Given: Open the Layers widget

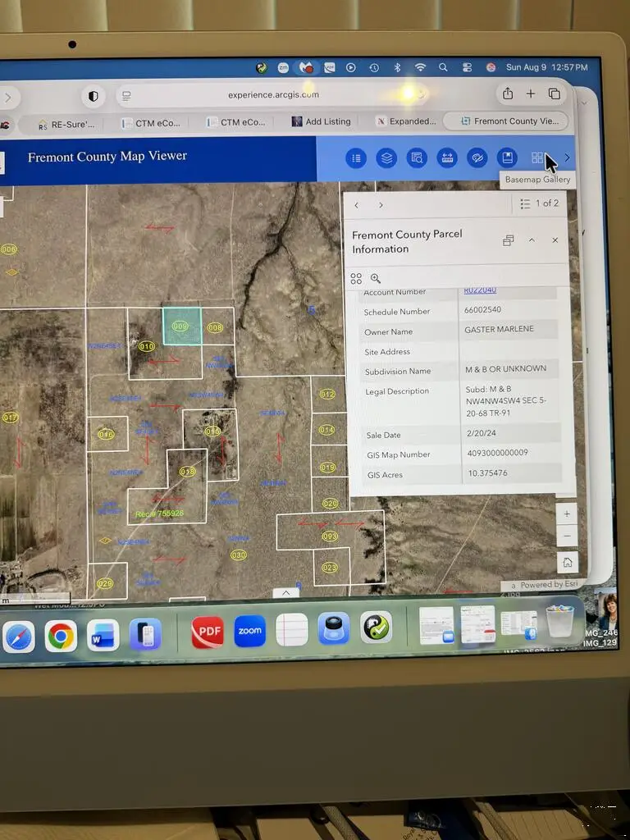Looking at the screenshot, I should pyautogui.click(x=386, y=158).
